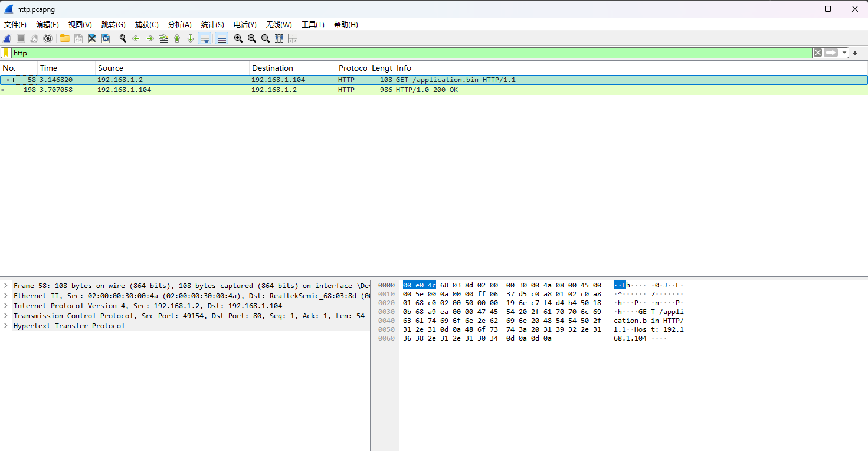
Task: Expand Hypertext Transfer Protocol node
Action: pyautogui.click(x=5, y=326)
